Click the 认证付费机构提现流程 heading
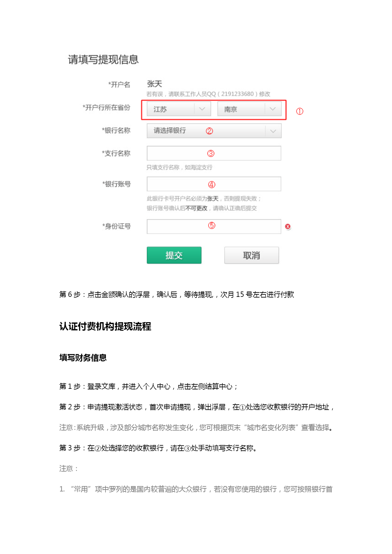Screen dimensions: 392x554 [105, 326]
